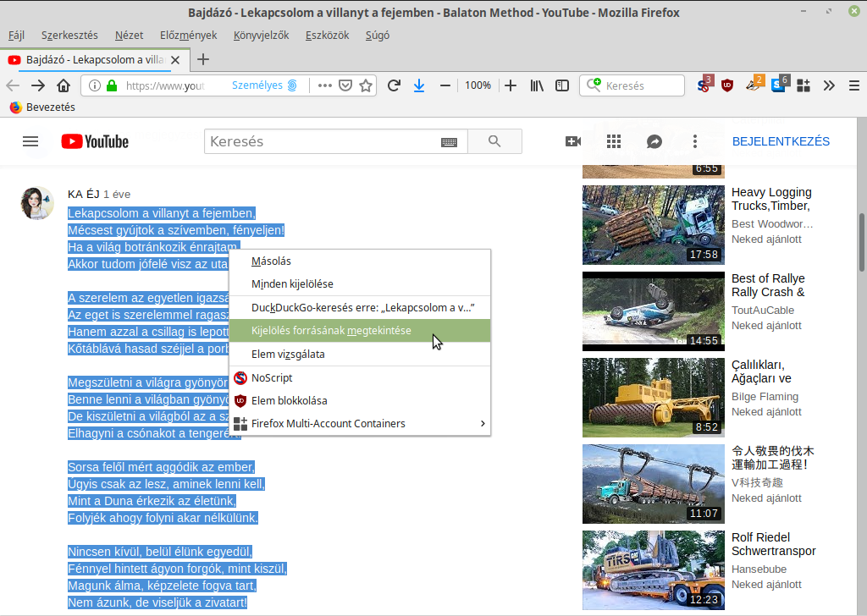Viewport: 867px width, 616px height.
Task: Open page actions three-dot menu in address bar
Action: pos(325,85)
